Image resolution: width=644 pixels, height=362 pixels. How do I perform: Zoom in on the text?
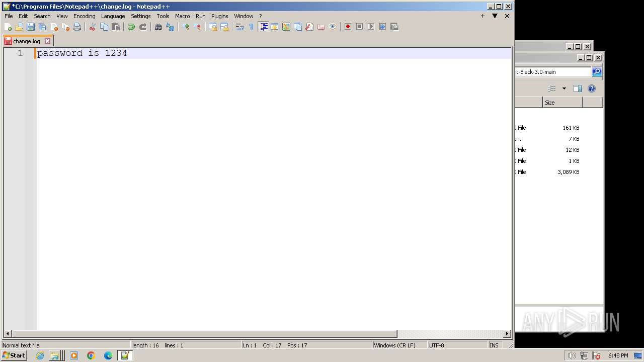pos(186,27)
